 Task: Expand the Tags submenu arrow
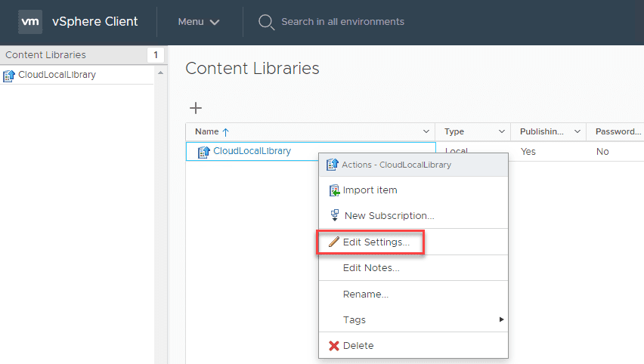tap(501, 320)
